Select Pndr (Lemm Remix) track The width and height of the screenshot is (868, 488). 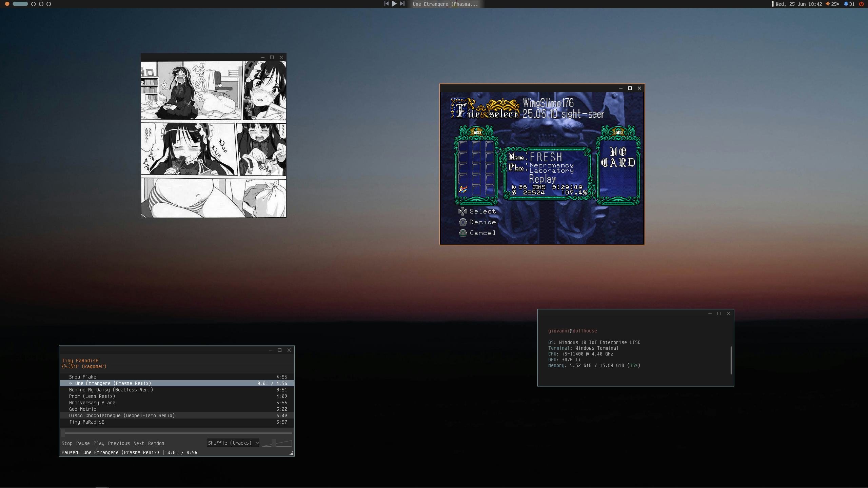point(177,396)
